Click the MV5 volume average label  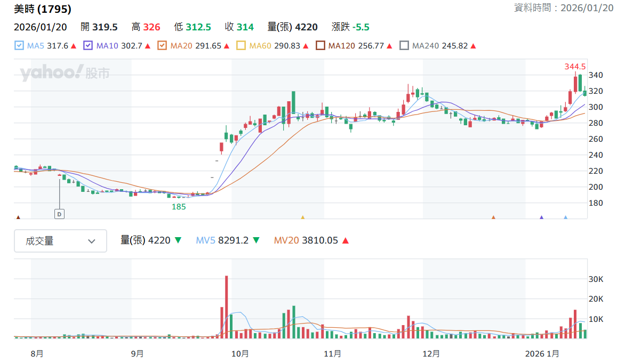(x=205, y=240)
